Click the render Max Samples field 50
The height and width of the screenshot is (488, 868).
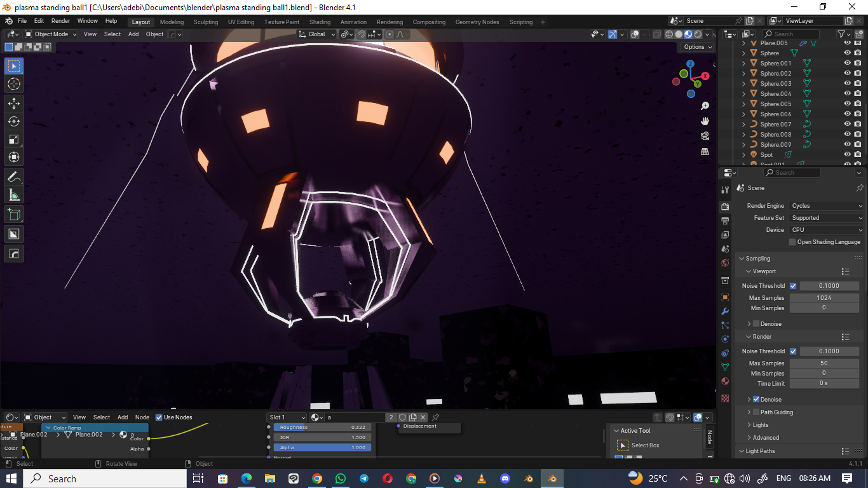(x=824, y=363)
